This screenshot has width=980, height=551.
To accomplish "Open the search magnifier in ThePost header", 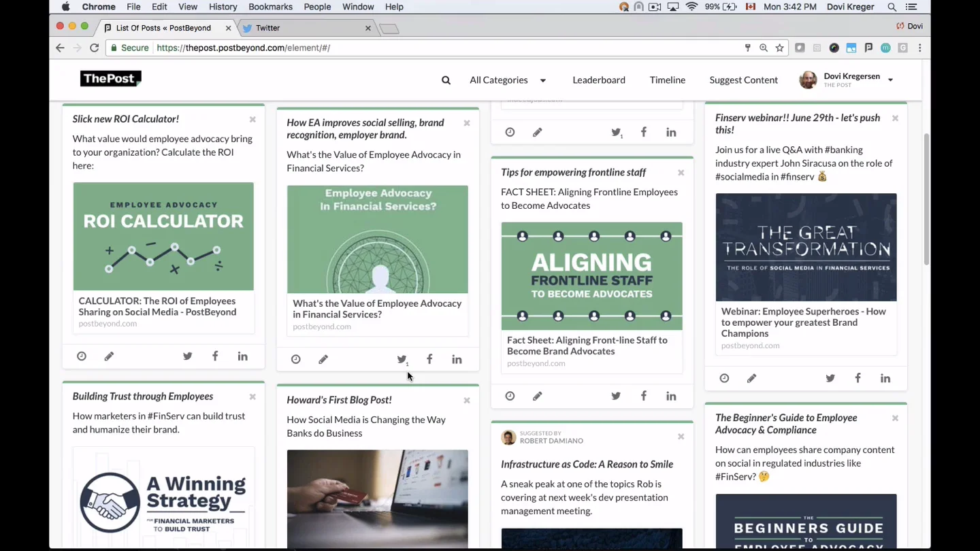I will click(x=446, y=80).
